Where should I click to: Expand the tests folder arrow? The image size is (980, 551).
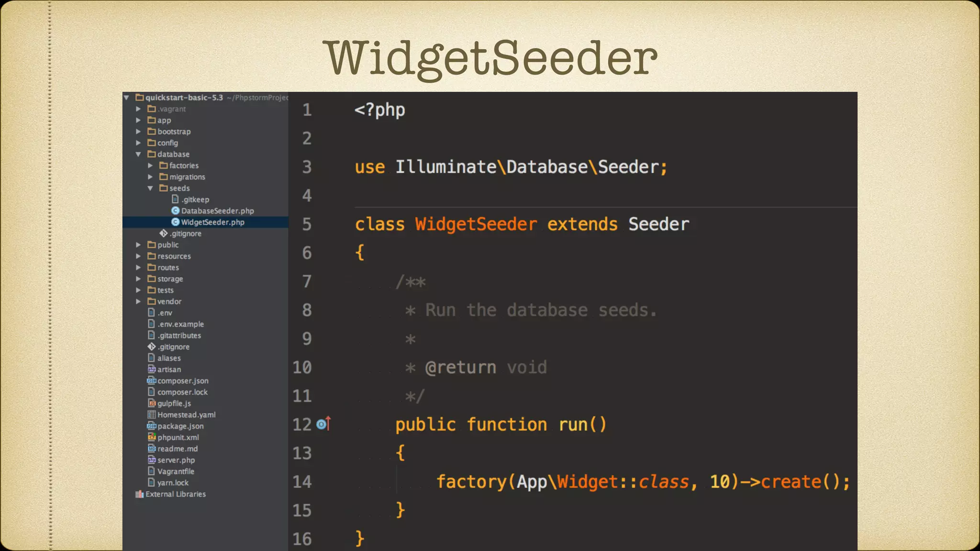point(138,290)
